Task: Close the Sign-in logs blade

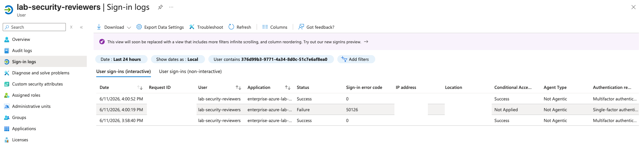Action: [x=634, y=7]
